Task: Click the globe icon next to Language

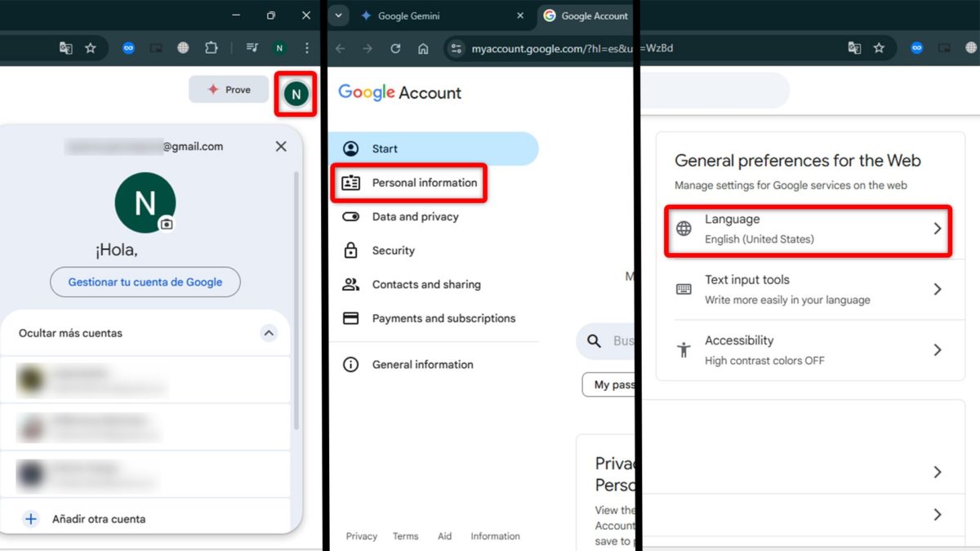Action: (684, 229)
